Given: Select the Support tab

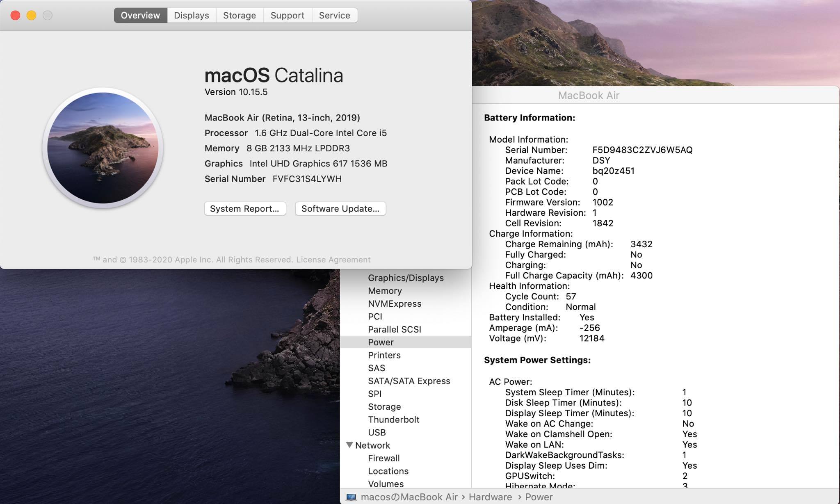Looking at the screenshot, I should point(287,15).
